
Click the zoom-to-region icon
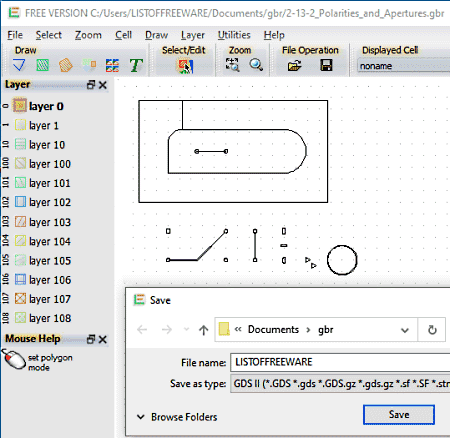pos(232,65)
